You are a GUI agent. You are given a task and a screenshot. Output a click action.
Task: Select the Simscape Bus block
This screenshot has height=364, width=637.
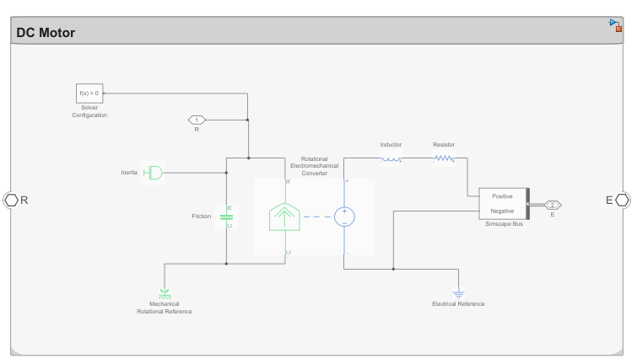point(503,203)
